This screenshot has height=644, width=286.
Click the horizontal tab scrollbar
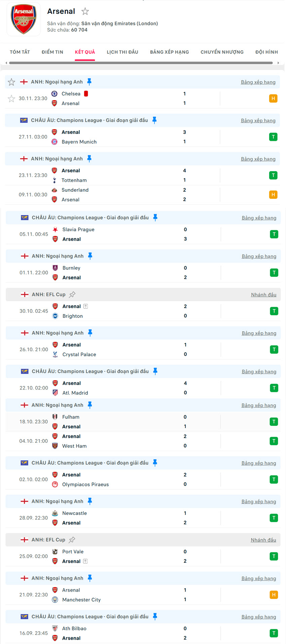tap(141, 63)
